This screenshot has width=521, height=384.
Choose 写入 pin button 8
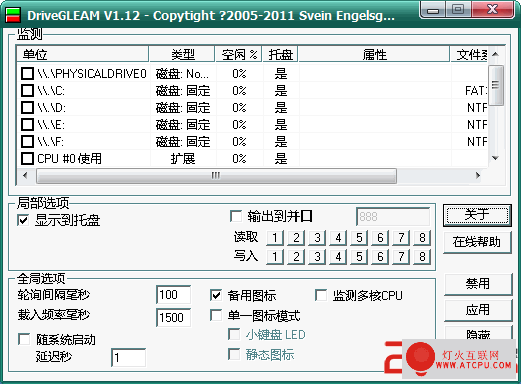[x=422, y=257]
